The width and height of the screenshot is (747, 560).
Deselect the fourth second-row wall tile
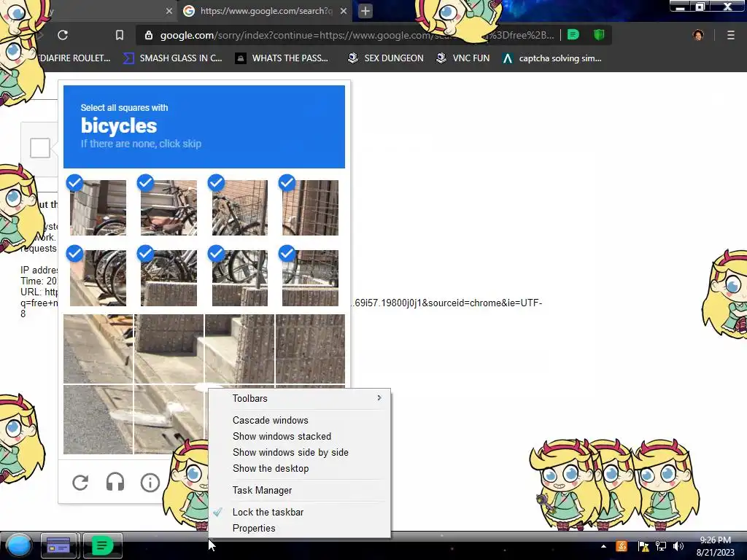[310, 278]
